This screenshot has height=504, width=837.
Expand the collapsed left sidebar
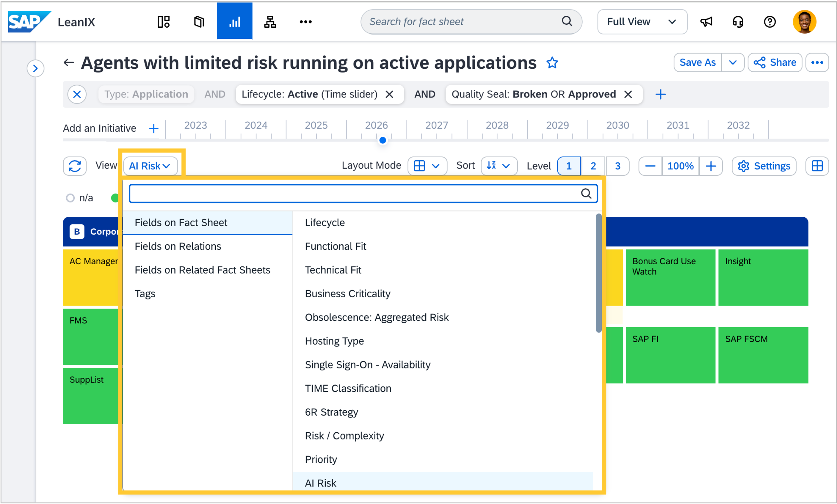[35, 69]
